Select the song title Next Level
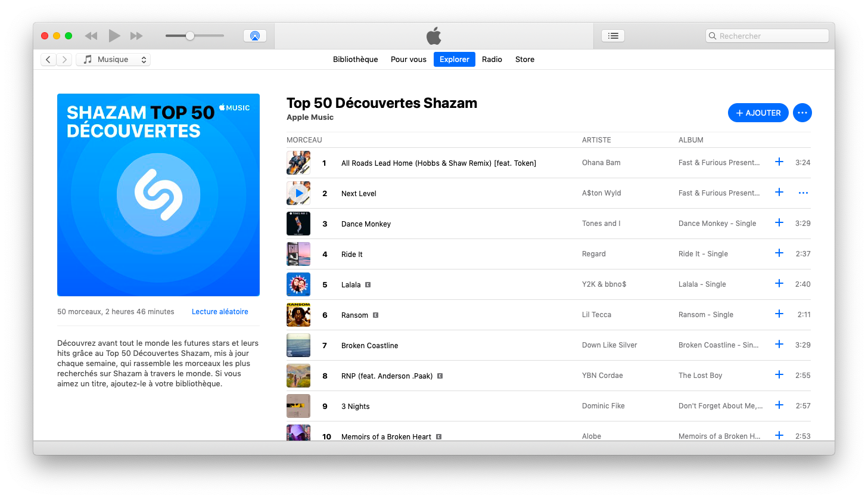 [359, 194]
